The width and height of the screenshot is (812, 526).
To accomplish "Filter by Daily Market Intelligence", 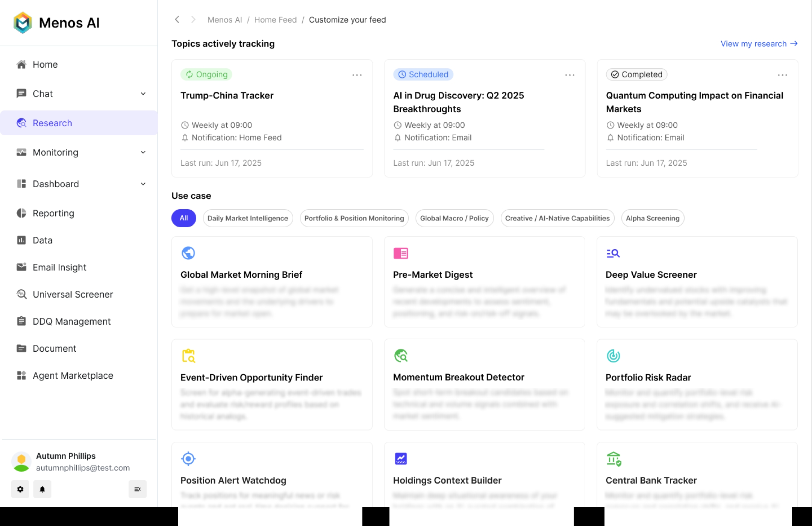I will click(248, 218).
